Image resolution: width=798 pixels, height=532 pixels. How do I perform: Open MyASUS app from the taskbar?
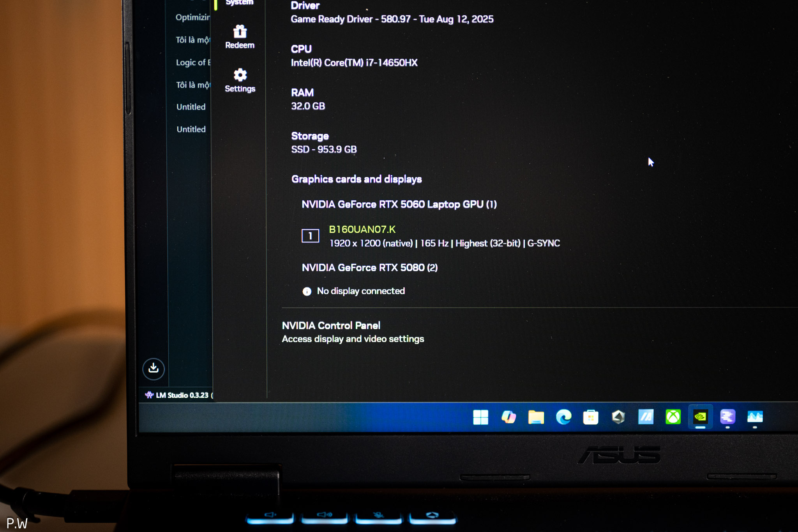646,417
